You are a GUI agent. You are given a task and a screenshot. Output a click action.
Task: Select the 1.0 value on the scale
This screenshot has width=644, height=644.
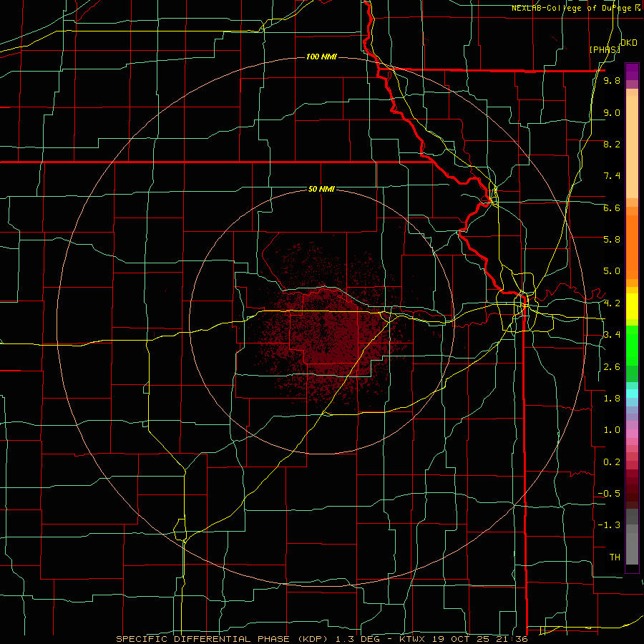612,430
